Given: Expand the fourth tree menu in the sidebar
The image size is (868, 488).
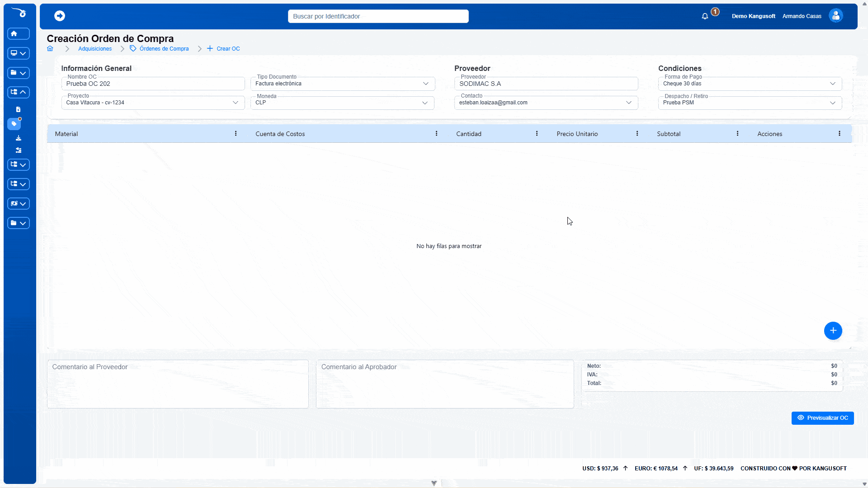Looking at the screenshot, I should point(19,184).
